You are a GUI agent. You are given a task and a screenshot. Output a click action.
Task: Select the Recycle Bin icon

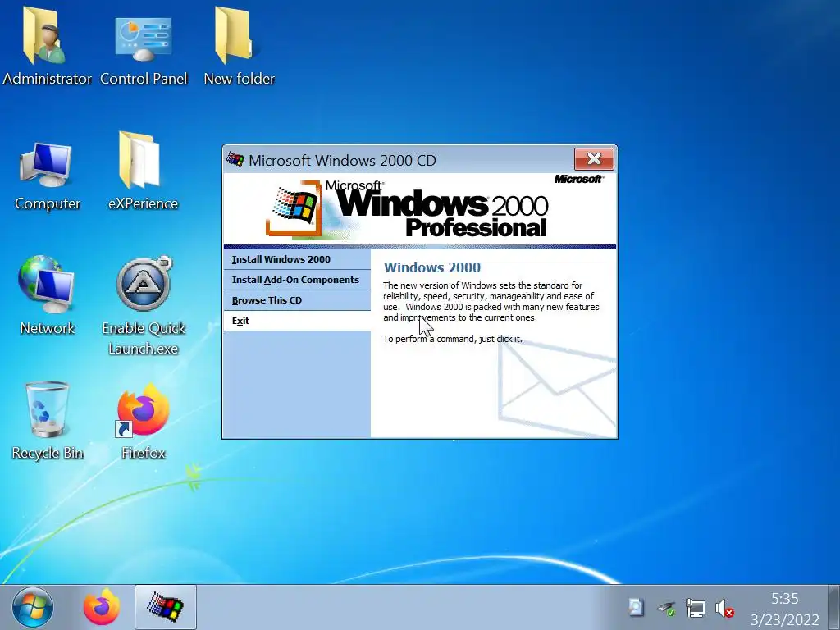(x=47, y=421)
